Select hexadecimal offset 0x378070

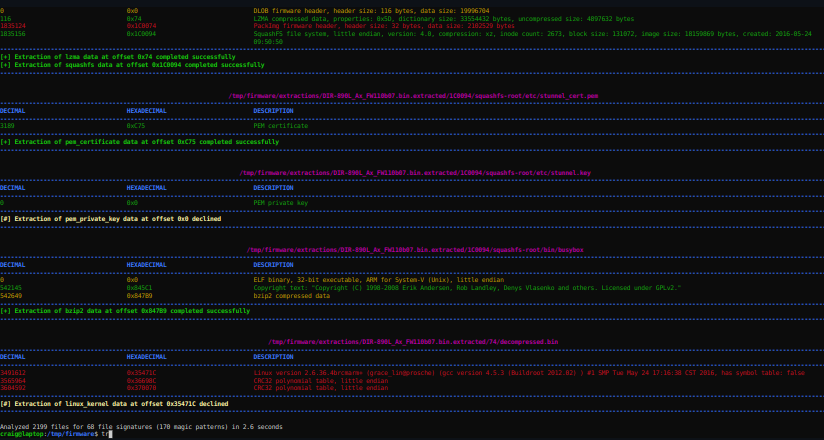tap(141, 387)
